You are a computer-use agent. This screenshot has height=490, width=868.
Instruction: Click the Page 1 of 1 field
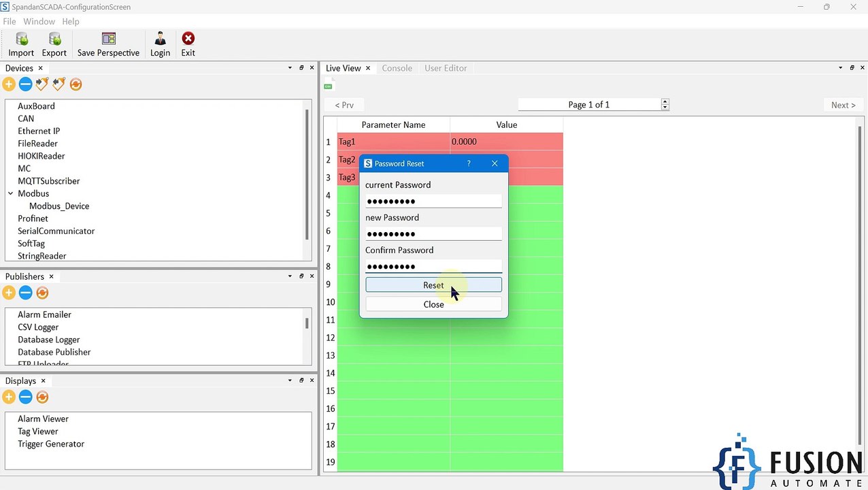(589, 104)
